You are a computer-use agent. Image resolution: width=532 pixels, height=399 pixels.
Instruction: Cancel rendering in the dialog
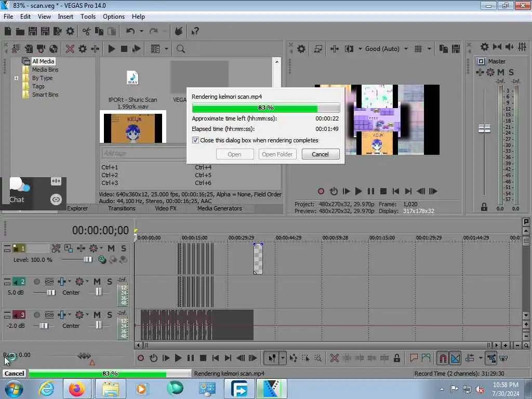click(320, 154)
